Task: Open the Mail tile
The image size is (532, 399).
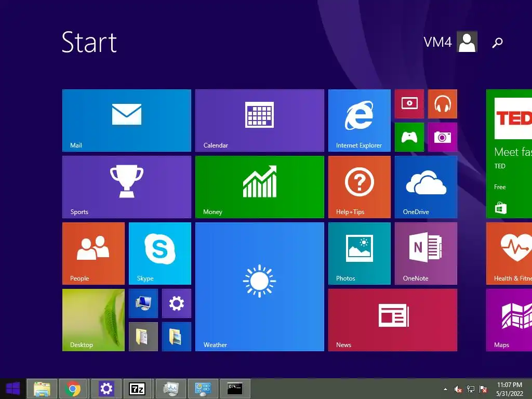Action: pos(127,121)
